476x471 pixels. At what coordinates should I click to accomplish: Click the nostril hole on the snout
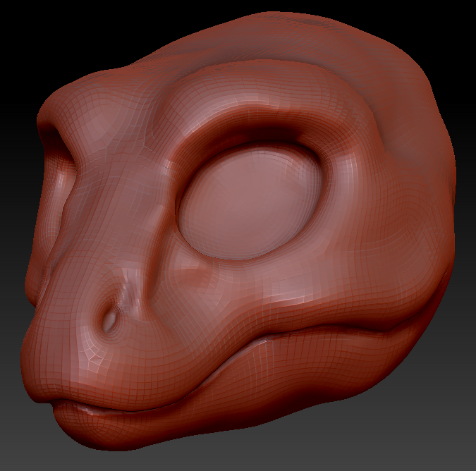pos(109,319)
